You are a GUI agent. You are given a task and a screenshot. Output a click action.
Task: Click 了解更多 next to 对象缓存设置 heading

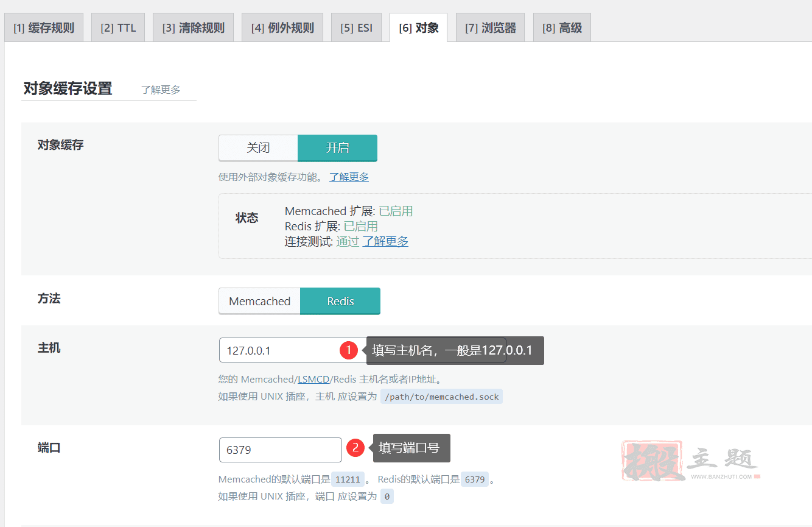coord(161,90)
